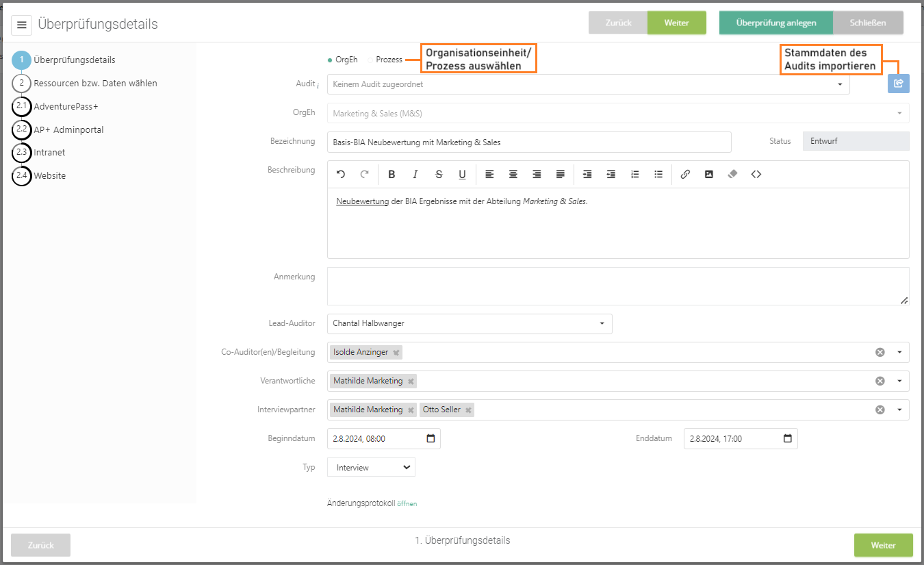Viewport: 924px width, 565px height.
Task: Click the Überprüfung anlegen button
Action: point(775,23)
